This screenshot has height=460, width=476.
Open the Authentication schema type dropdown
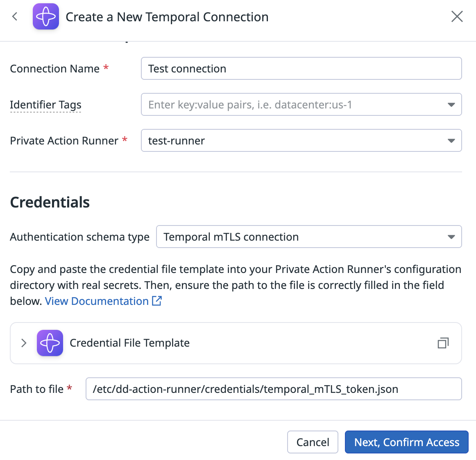point(309,237)
